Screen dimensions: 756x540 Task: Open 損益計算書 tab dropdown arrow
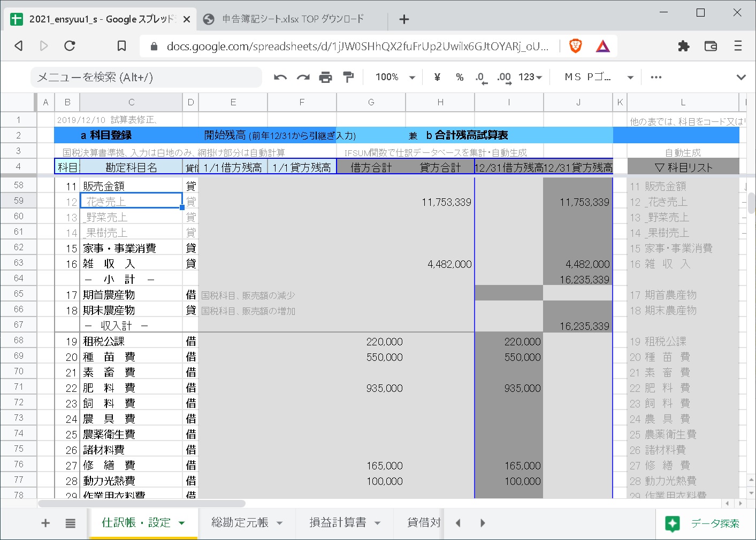point(378,523)
